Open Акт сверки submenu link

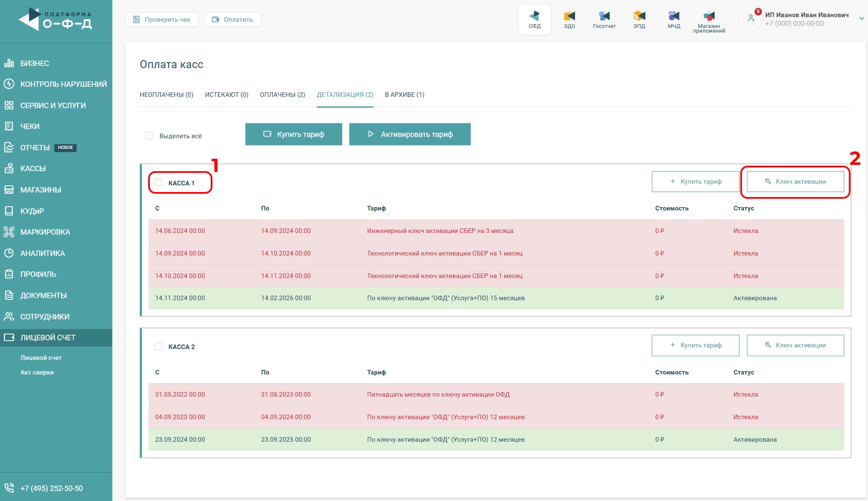point(37,372)
